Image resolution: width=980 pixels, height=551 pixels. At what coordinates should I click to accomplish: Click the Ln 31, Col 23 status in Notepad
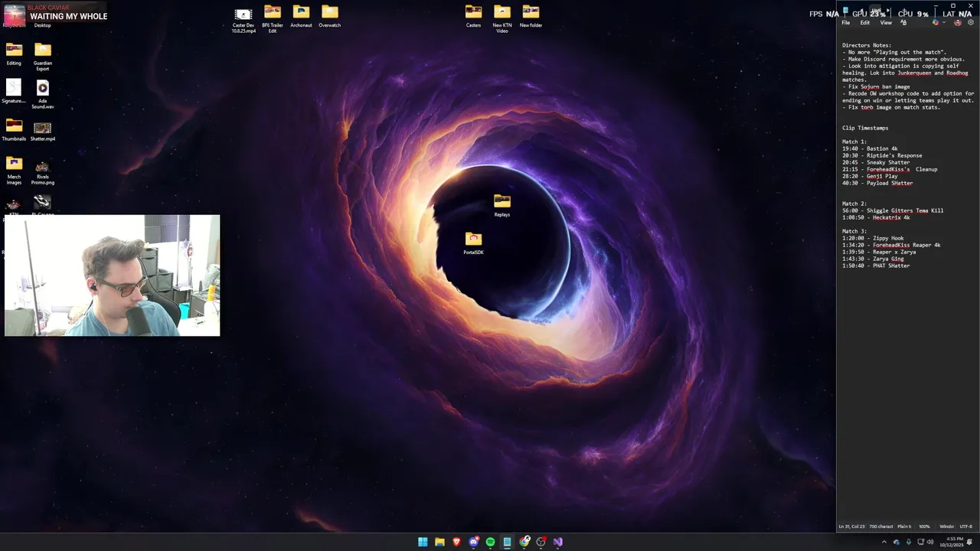click(851, 527)
